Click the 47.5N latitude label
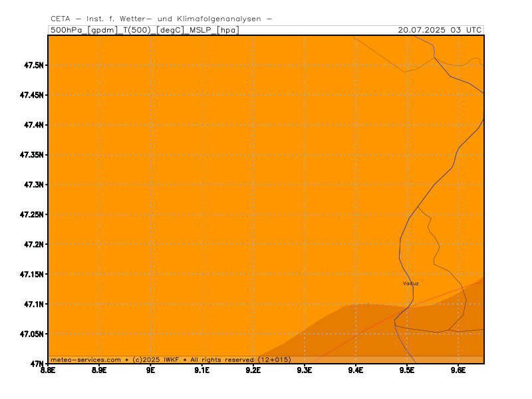 (34, 65)
